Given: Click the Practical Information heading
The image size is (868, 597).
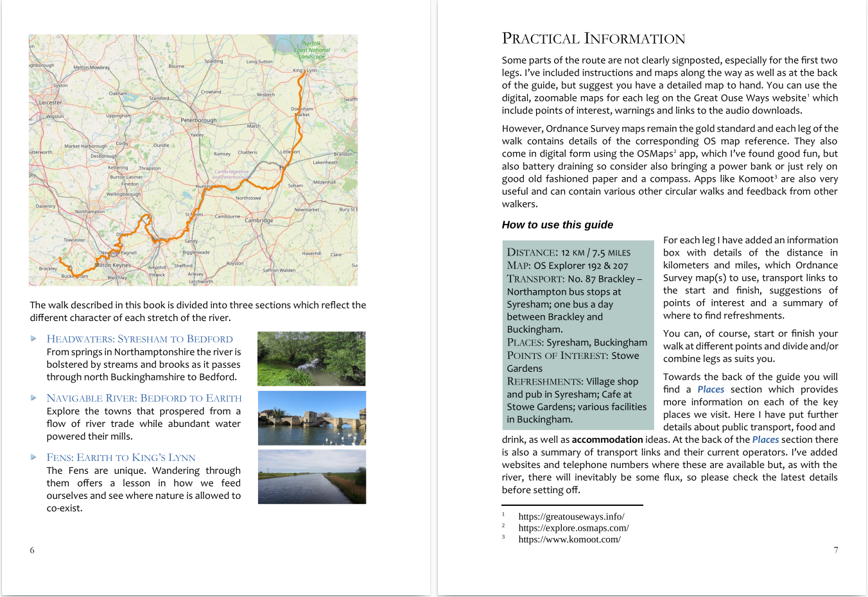Looking at the screenshot, I should pos(594,39).
